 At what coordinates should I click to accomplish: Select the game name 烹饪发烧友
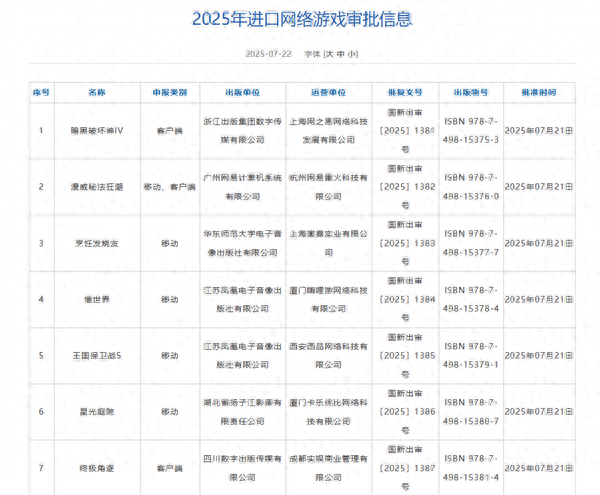click(97, 243)
